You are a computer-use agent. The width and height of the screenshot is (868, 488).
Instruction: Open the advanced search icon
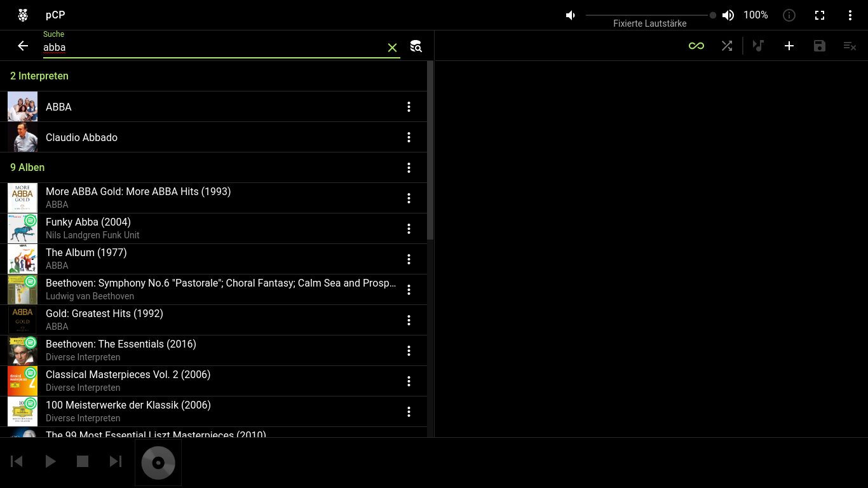pos(416,46)
